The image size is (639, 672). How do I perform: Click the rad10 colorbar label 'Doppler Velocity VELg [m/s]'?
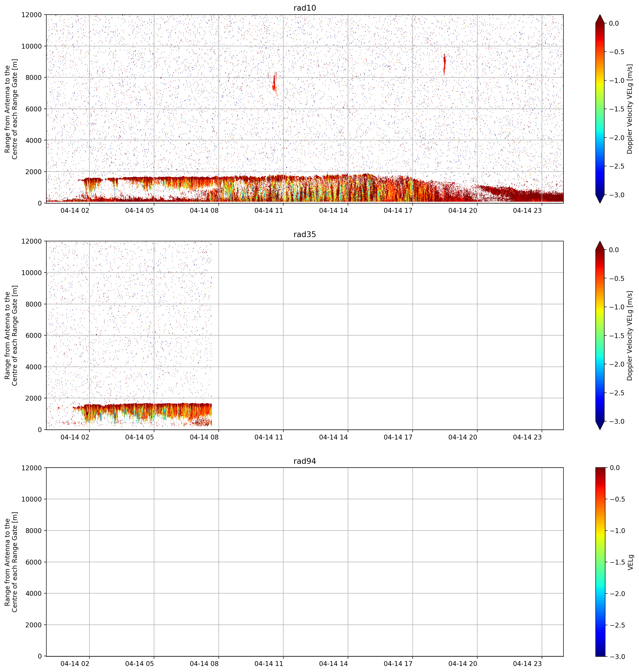click(x=630, y=109)
